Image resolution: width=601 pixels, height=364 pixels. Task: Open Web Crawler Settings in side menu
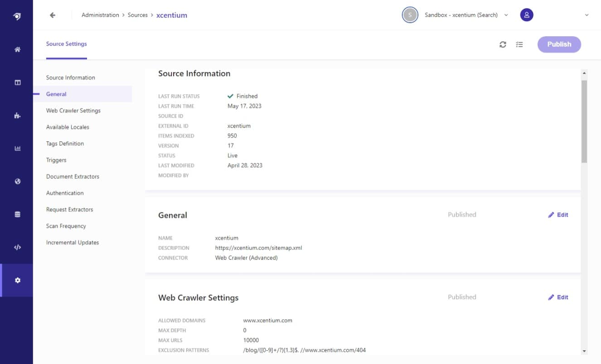73,110
